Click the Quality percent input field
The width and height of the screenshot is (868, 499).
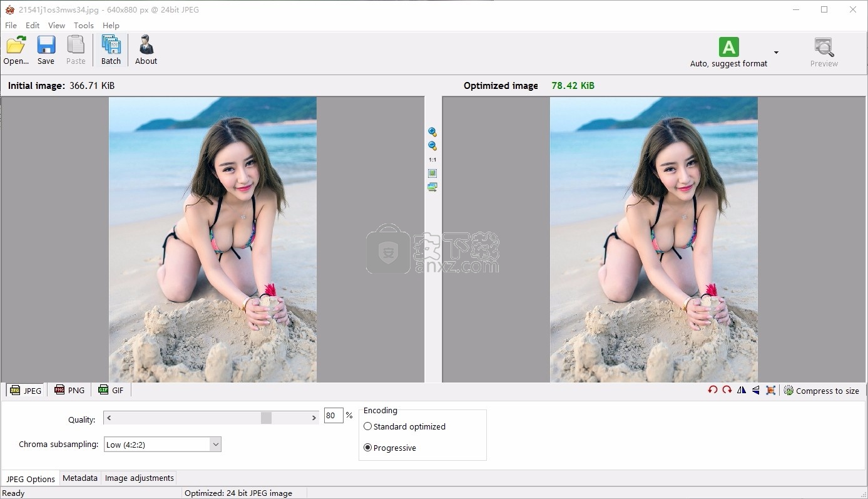point(334,416)
